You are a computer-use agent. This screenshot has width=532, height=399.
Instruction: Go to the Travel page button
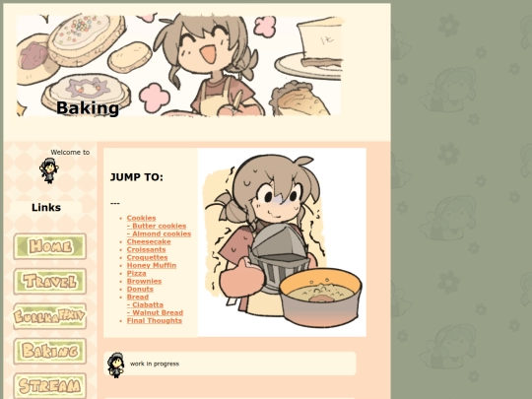[x=50, y=281]
